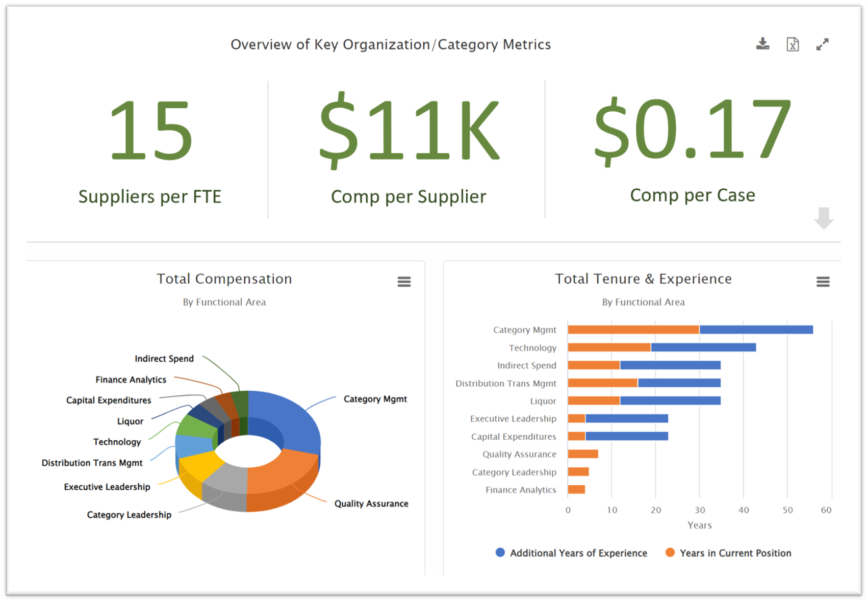Click the Capital Expenditures donut label
This screenshot has width=868, height=602.
click(x=109, y=400)
